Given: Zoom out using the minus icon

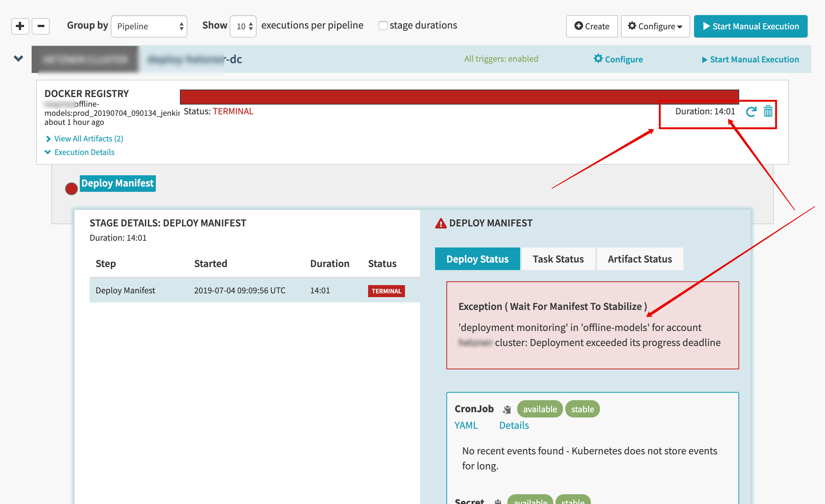Looking at the screenshot, I should pyautogui.click(x=41, y=26).
